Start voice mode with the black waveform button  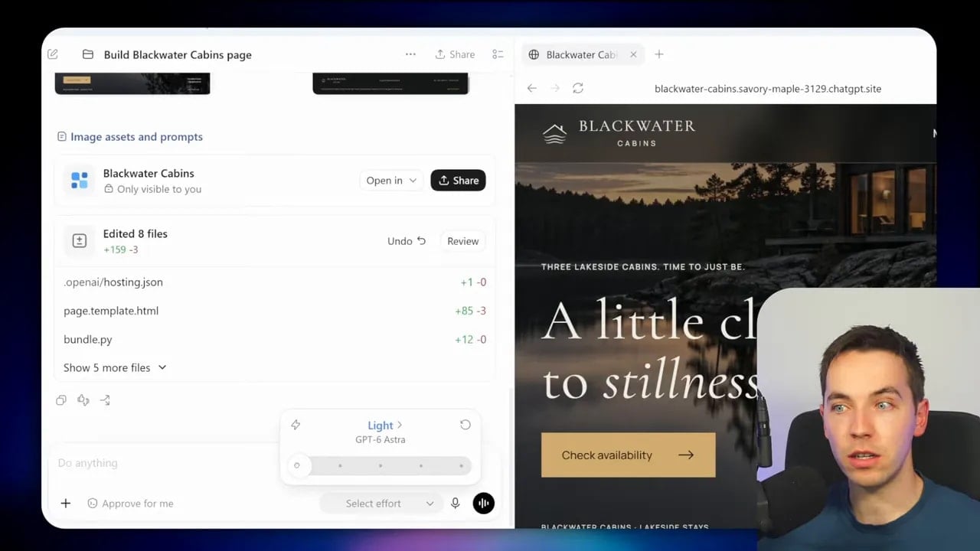click(483, 503)
